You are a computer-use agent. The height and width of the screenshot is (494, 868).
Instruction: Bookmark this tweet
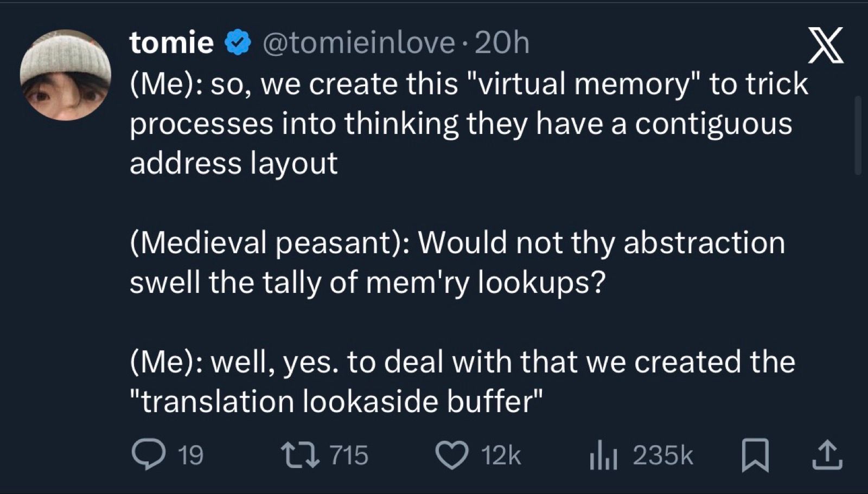(755, 455)
